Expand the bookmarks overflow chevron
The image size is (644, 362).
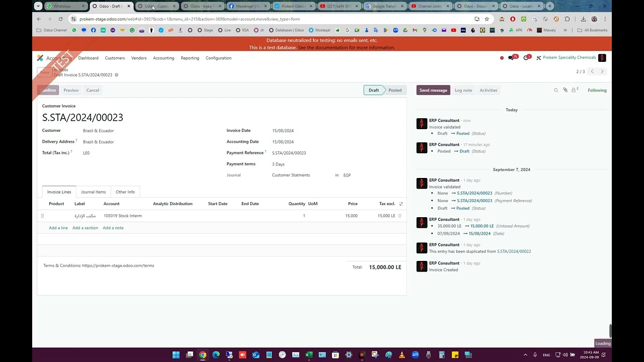click(565, 30)
